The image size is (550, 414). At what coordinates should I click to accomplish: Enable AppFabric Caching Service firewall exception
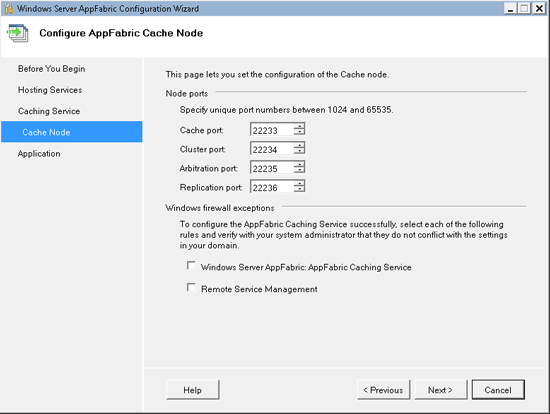[191, 266]
